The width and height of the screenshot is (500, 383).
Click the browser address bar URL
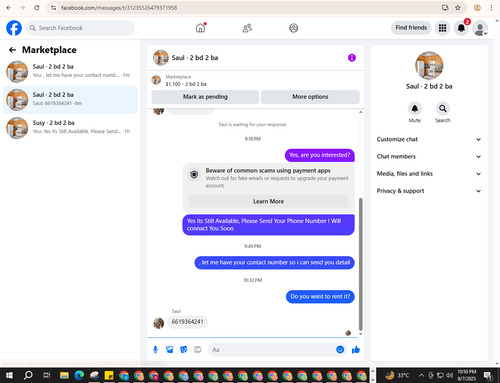[119, 8]
